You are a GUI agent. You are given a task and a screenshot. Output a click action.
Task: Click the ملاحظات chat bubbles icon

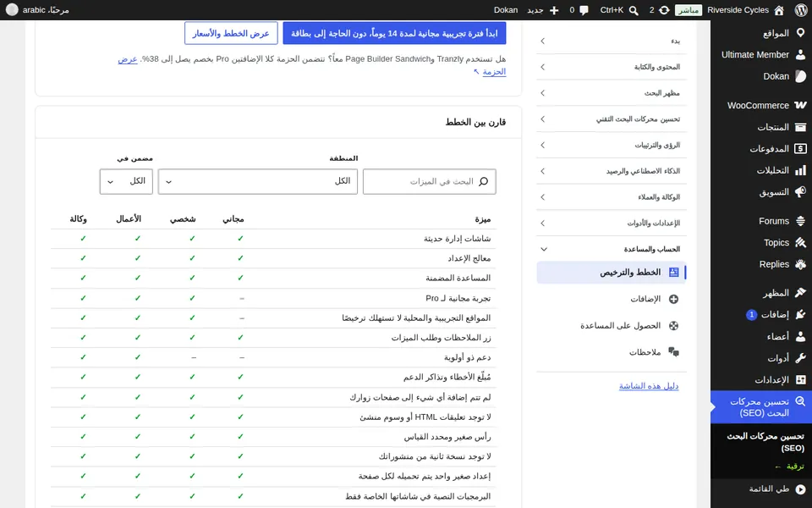click(674, 352)
